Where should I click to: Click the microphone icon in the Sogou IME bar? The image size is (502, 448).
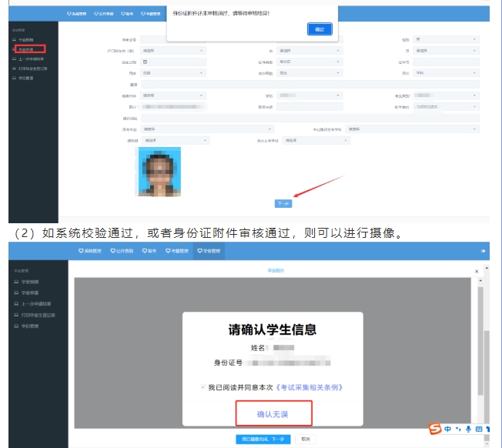[x=467, y=428]
